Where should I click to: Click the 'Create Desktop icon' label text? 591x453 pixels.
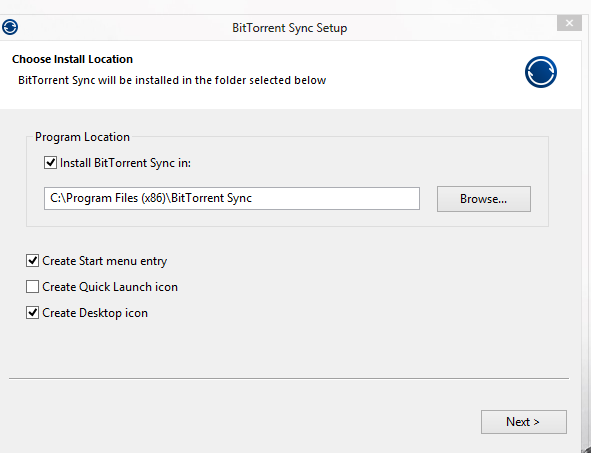click(x=95, y=313)
